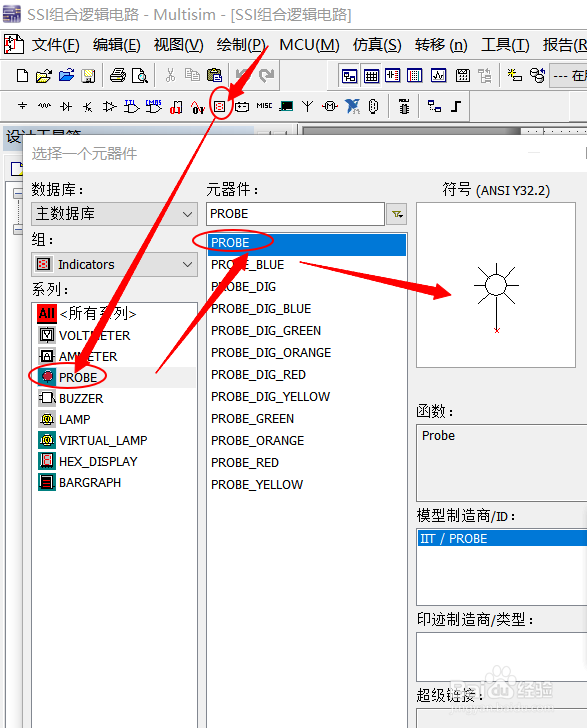Place a TTL component
Screen dimensions: 587x728
pos(131,106)
